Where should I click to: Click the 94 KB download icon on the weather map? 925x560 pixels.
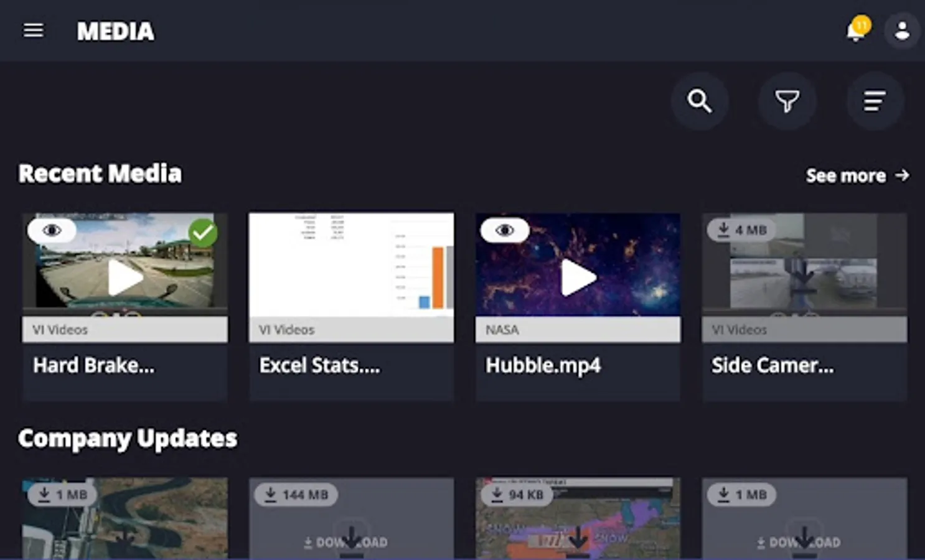(x=517, y=495)
